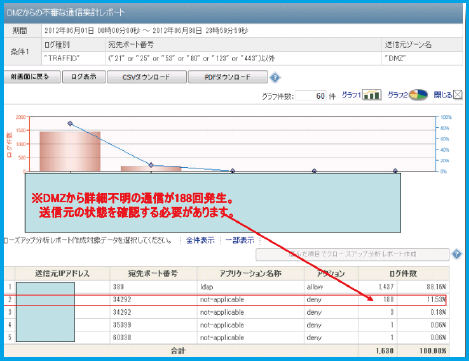This screenshot has width=469, height=361.
Task: Click the 合計 total row label
Action: (x=178, y=351)
